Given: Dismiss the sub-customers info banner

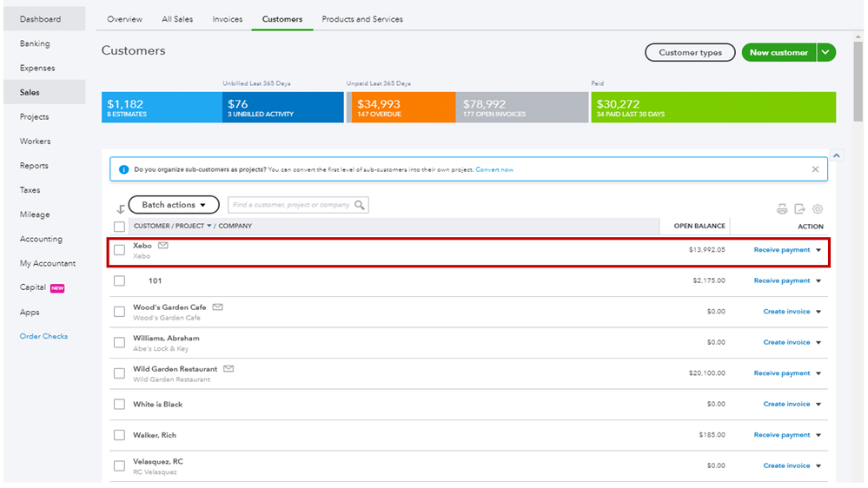Looking at the screenshot, I should click(x=815, y=169).
